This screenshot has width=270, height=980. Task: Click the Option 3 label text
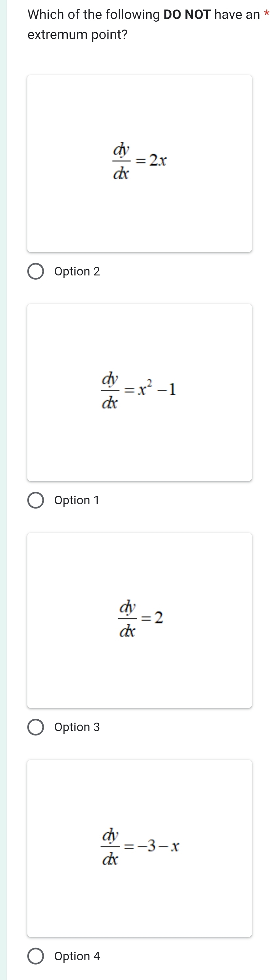click(77, 728)
